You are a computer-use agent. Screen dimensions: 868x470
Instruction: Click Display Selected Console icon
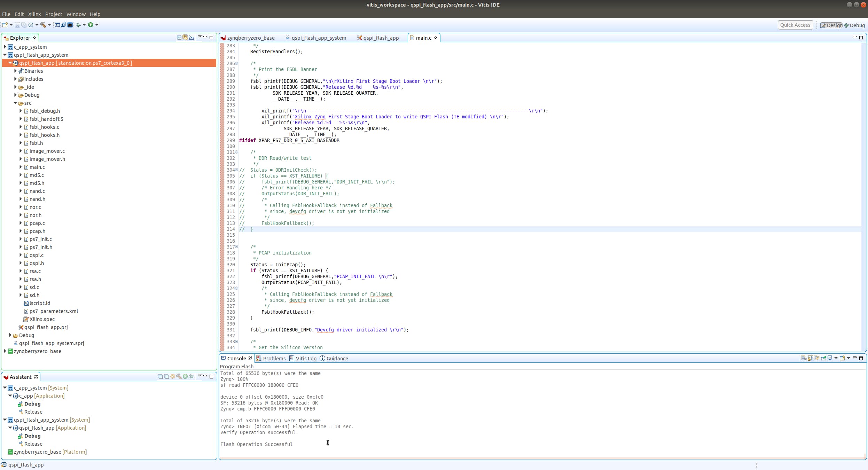(830, 358)
